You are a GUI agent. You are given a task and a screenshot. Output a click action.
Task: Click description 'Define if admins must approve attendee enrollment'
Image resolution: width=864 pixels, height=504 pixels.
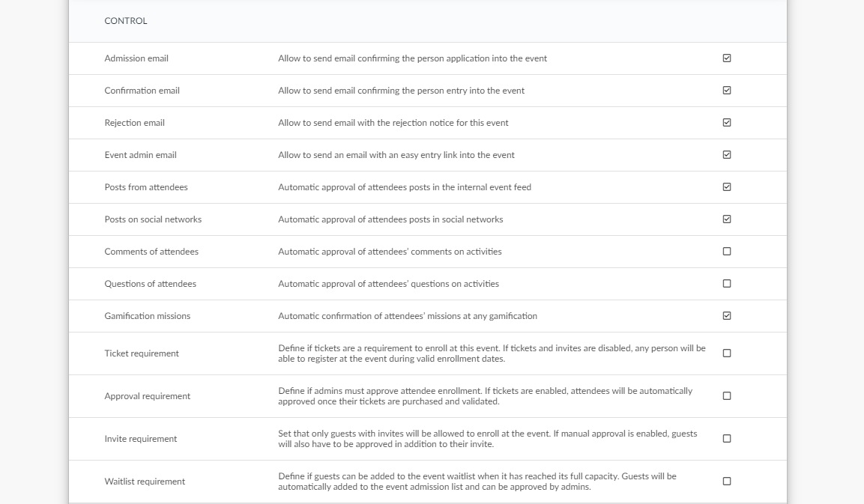coord(485,396)
